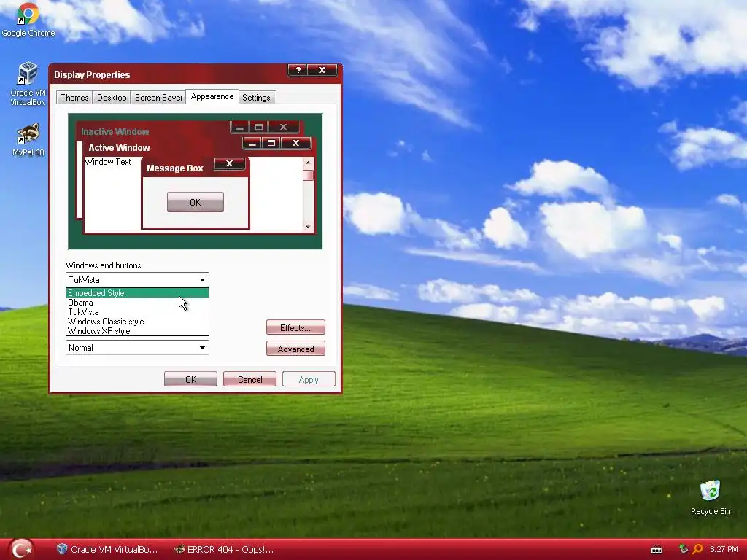Click the Cancel button

249,379
